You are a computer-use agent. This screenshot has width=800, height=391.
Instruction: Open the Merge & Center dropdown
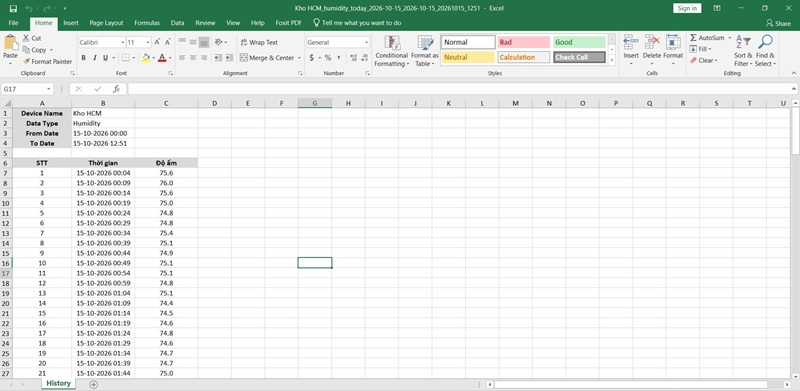pyautogui.click(x=298, y=58)
